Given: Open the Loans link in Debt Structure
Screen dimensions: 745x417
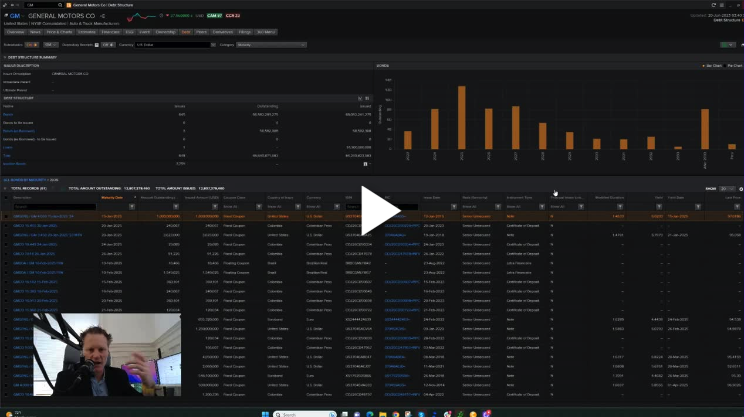Looking at the screenshot, I should coord(8,147).
